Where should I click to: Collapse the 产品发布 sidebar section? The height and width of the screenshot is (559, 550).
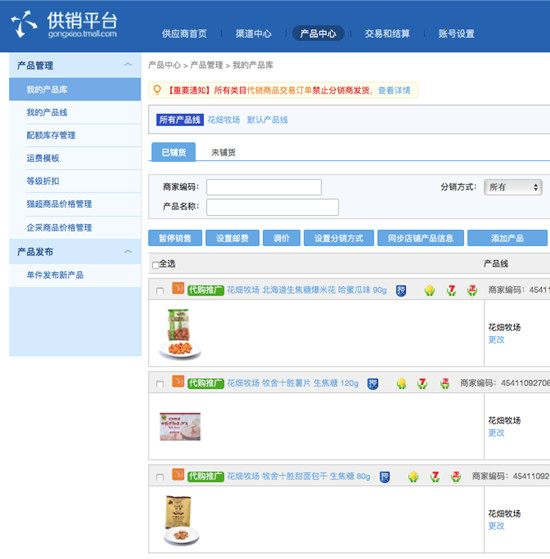pos(128,252)
